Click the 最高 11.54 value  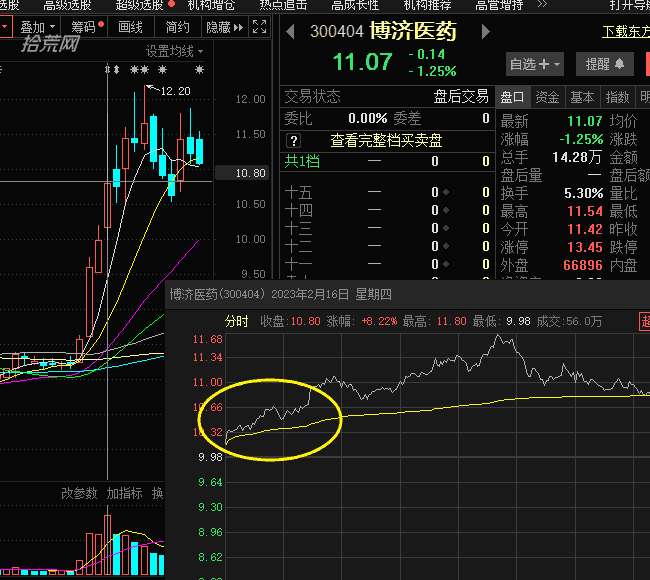point(585,211)
